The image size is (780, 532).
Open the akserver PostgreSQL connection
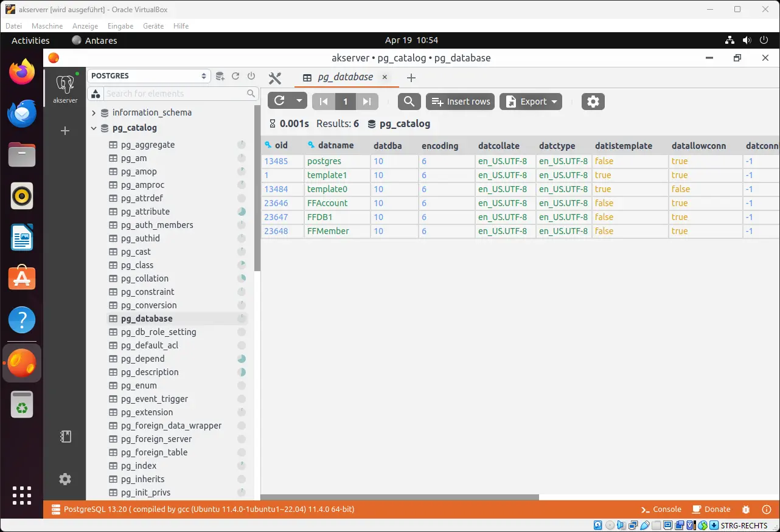(65, 88)
